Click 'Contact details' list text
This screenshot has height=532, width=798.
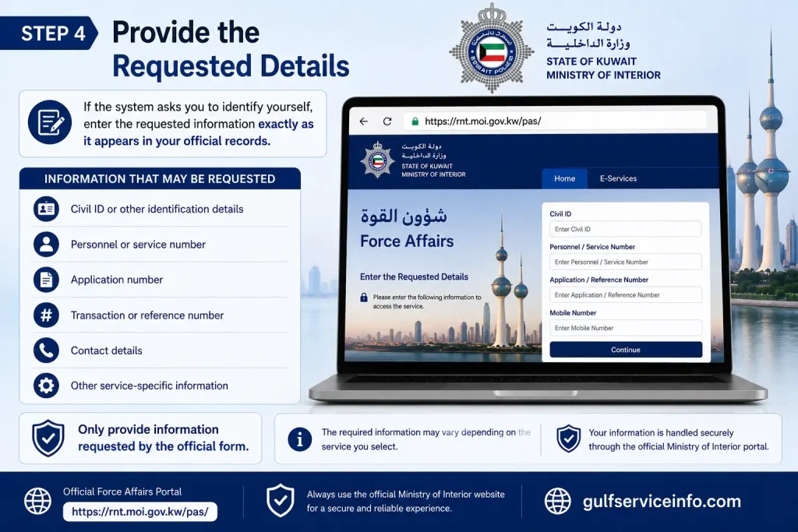[x=106, y=351]
